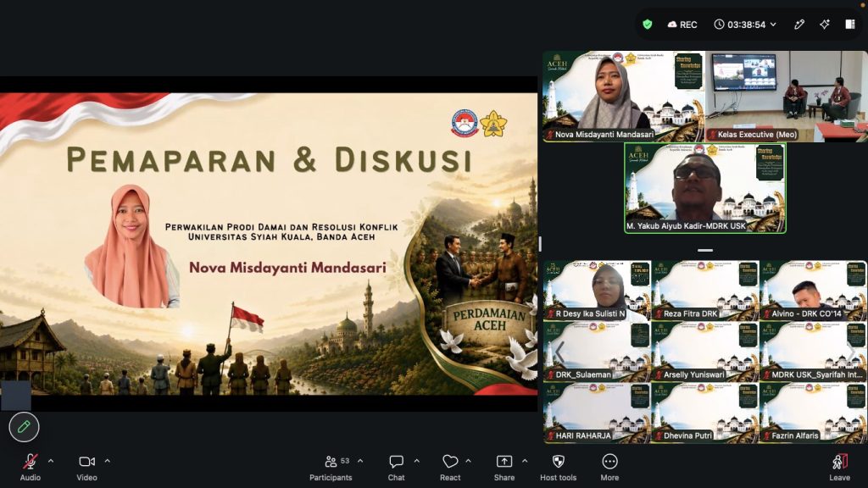
Task: Click the Perdamaian Aceh banner on slide
Action: point(489,319)
